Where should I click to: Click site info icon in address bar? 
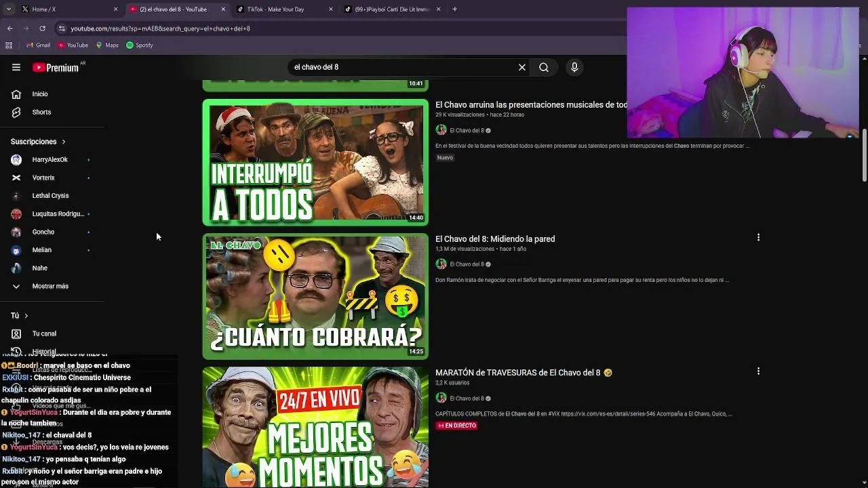point(62,28)
